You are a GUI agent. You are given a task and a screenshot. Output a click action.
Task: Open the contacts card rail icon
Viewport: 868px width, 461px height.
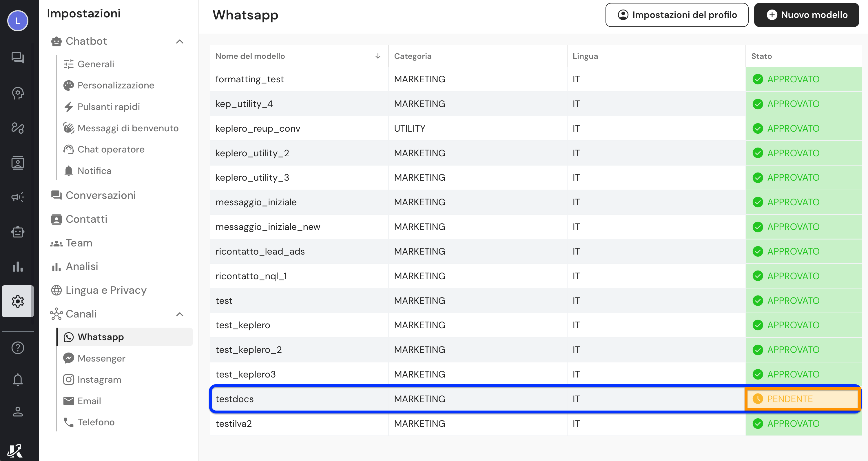pos(17,163)
